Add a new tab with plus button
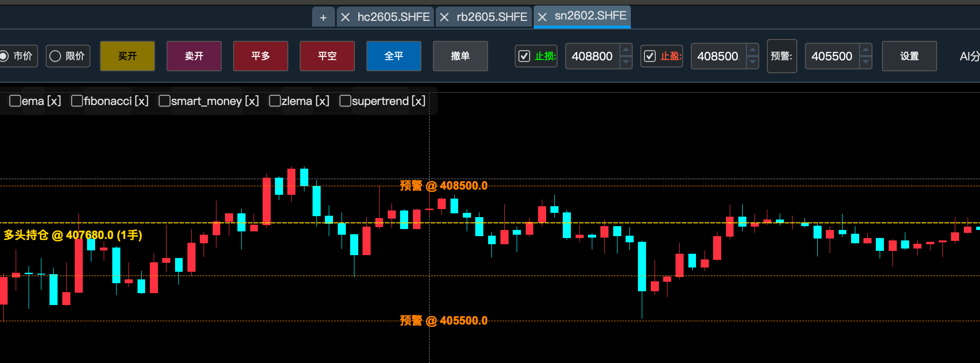Image resolution: width=980 pixels, height=363 pixels. click(x=323, y=18)
